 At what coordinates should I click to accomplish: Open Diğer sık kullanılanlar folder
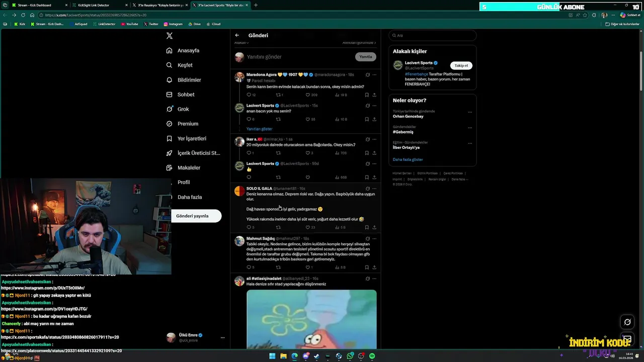(622, 24)
